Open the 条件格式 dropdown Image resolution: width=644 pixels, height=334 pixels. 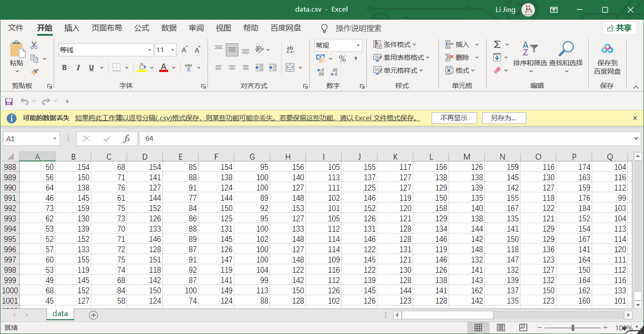pos(395,44)
